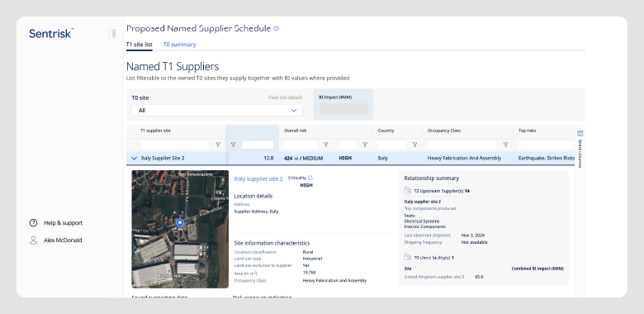Click the satellite map thumbnail
Screen dimensions: 644x314
(180, 229)
